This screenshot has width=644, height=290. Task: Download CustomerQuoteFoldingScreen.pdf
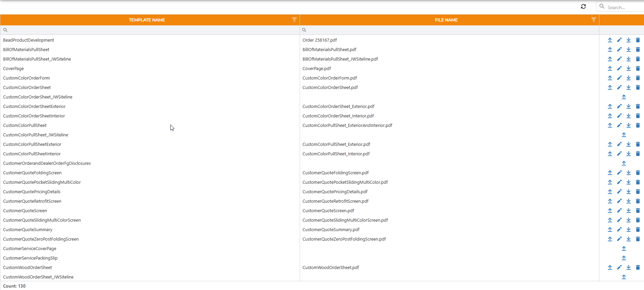[628, 173]
